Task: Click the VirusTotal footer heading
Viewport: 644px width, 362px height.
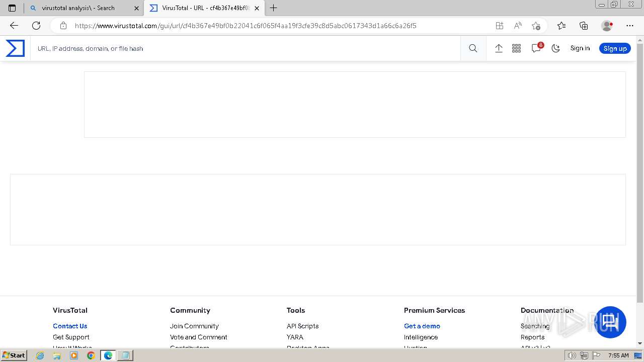Action: [70, 310]
